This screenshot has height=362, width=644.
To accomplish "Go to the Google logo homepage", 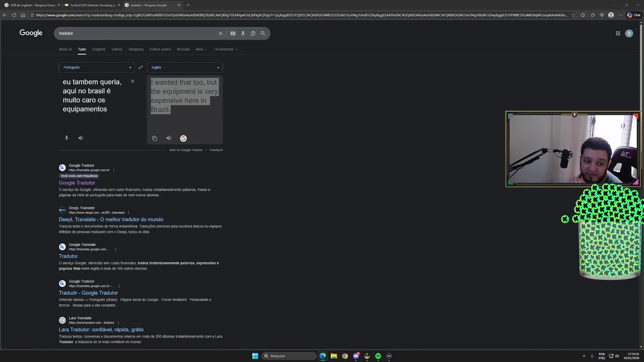I will (31, 33).
